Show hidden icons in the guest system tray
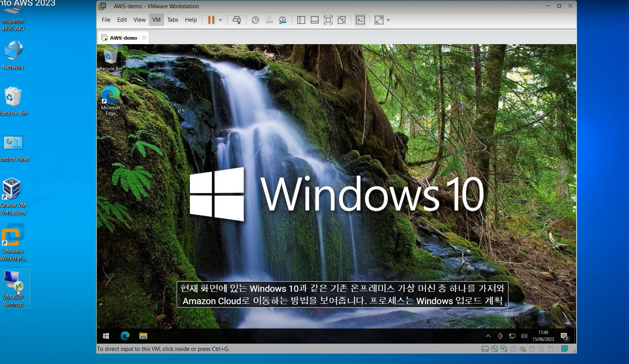The width and height of the screenshot is (629, 364). click(x=488, y=336)
